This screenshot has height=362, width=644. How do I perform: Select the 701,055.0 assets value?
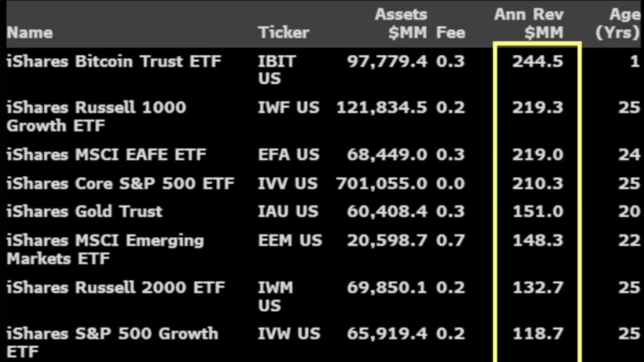point(381,183)
